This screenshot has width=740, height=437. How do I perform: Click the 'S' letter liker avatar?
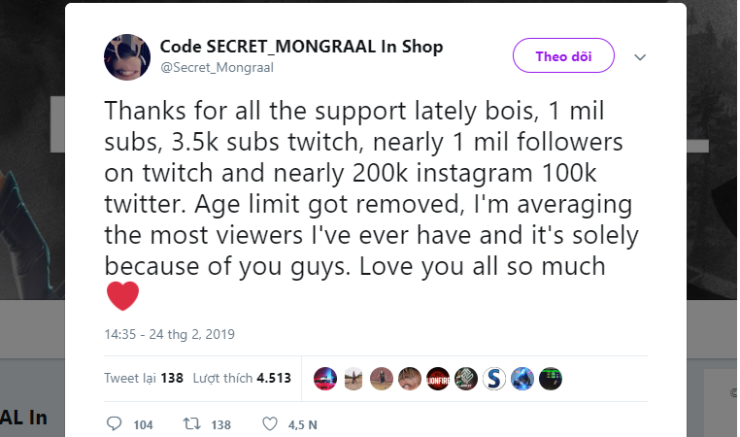pyautogui.click(x=494, y=378)
